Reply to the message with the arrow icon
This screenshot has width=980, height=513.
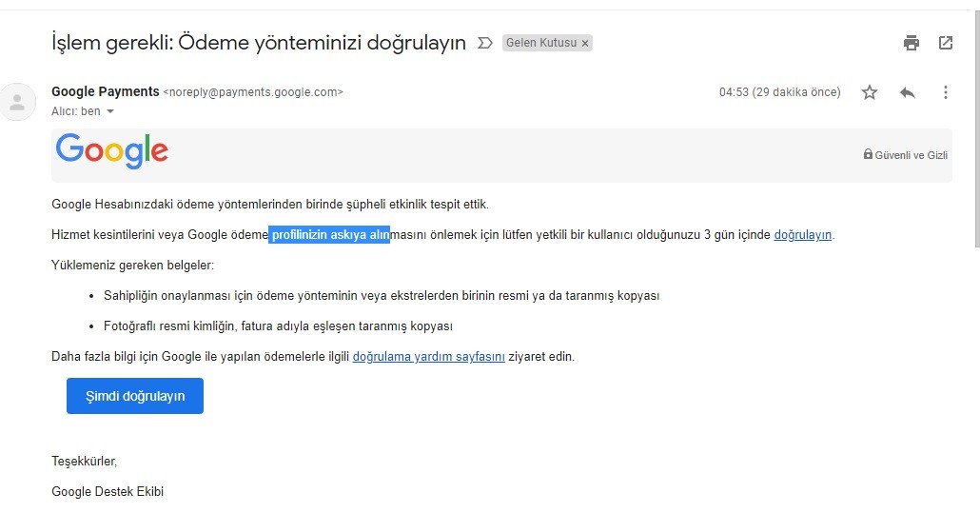click(x=908, y=92)
